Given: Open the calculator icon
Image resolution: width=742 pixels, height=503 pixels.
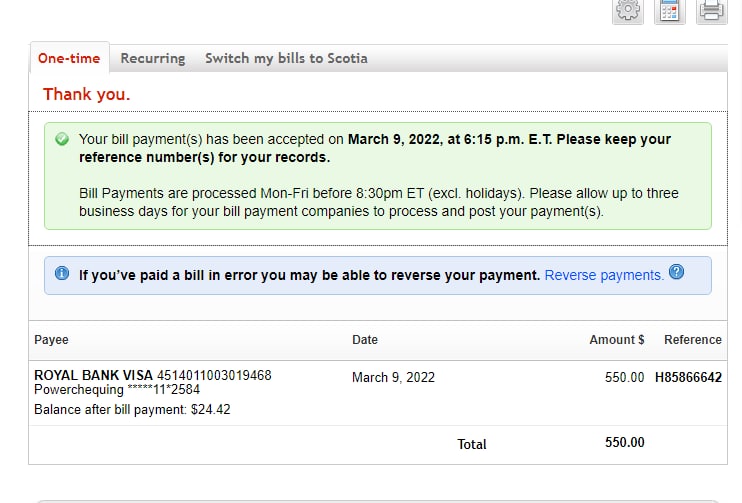Looking at the screenshot, I should (x=670, y=10).
